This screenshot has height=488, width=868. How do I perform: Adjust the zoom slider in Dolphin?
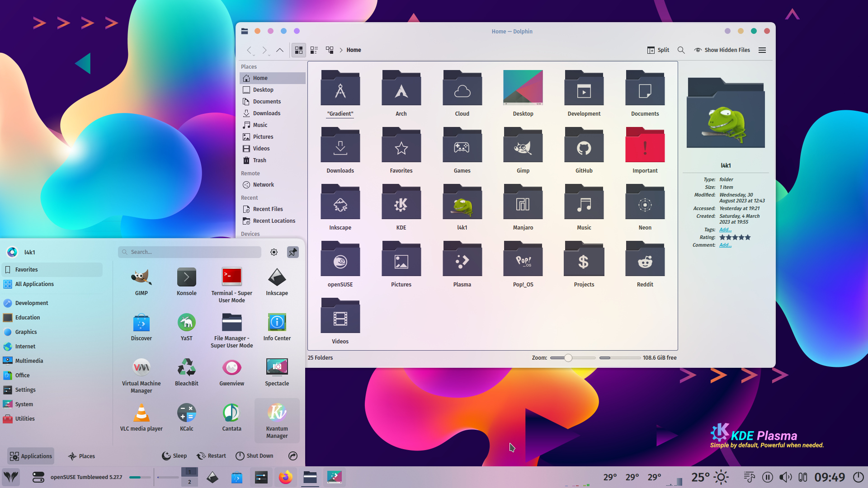click(x=569, y=357)
